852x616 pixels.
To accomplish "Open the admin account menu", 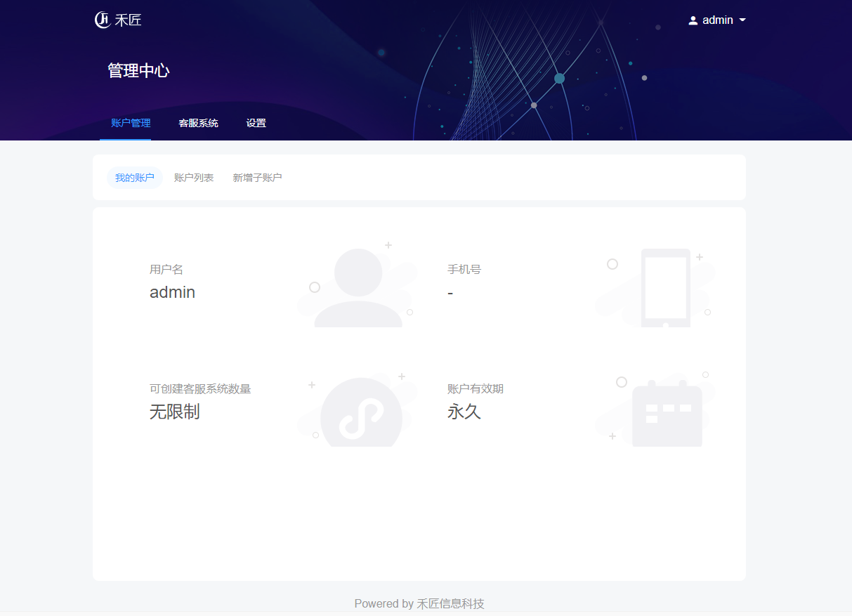I will [717, 20].
